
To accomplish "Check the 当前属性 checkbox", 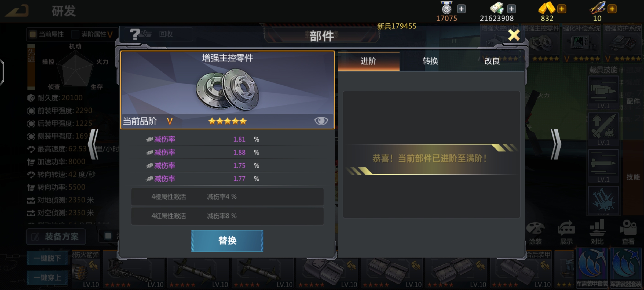I will (33, 34).
